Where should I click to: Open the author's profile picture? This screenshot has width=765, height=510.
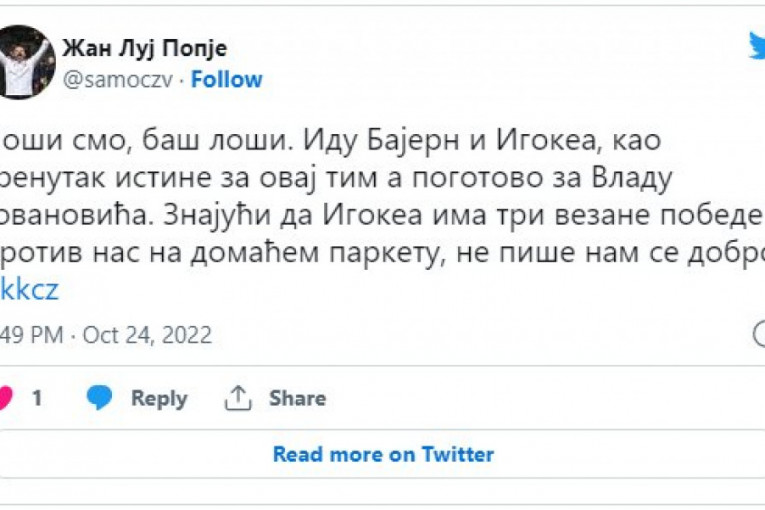click(26, 62)
